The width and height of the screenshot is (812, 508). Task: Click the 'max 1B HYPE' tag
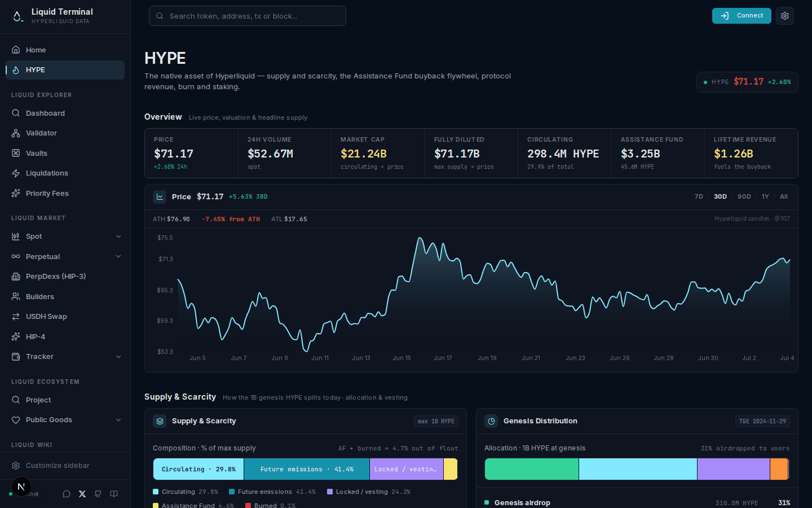(436, 421)
